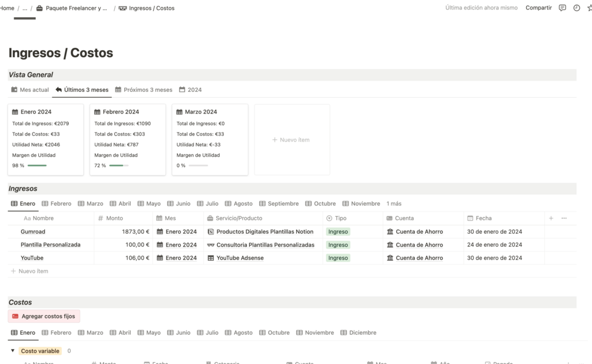Click the 1873,00 € amount cell

124,232
